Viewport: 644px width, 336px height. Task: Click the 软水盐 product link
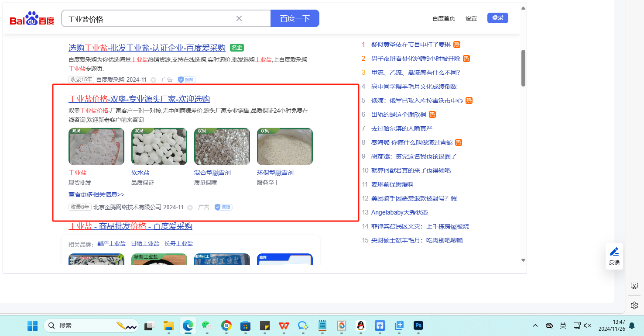140,173
